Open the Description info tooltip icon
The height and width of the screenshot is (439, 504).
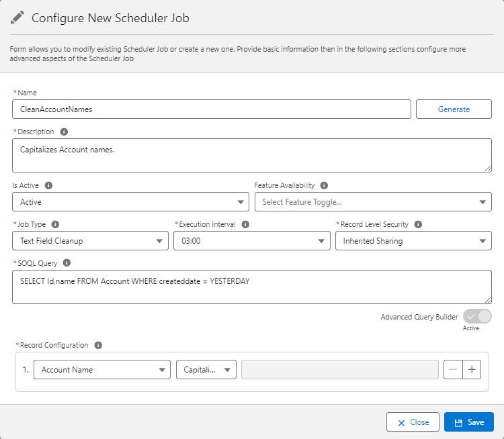64,132
